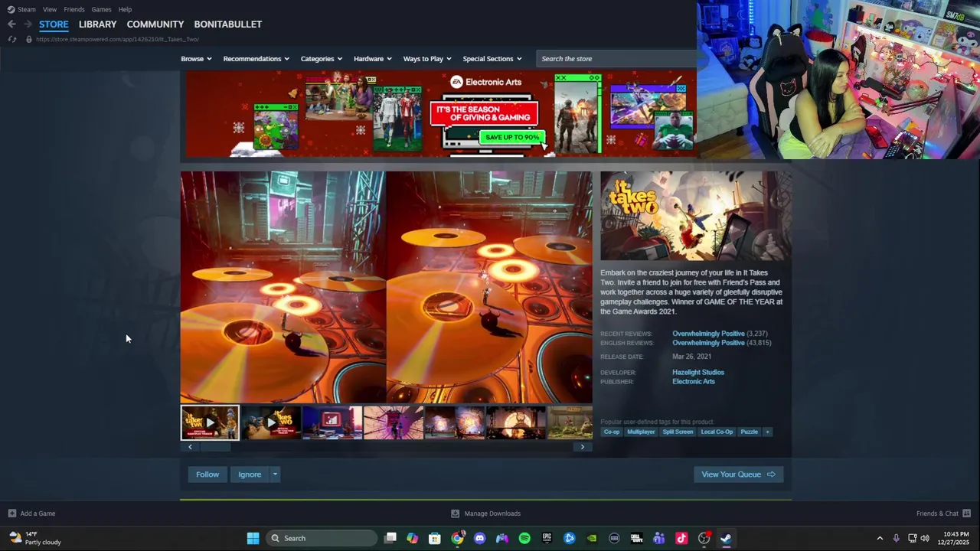Open the Electronic Arts sale banner
980x551 pixels.
tap(439, 114)
